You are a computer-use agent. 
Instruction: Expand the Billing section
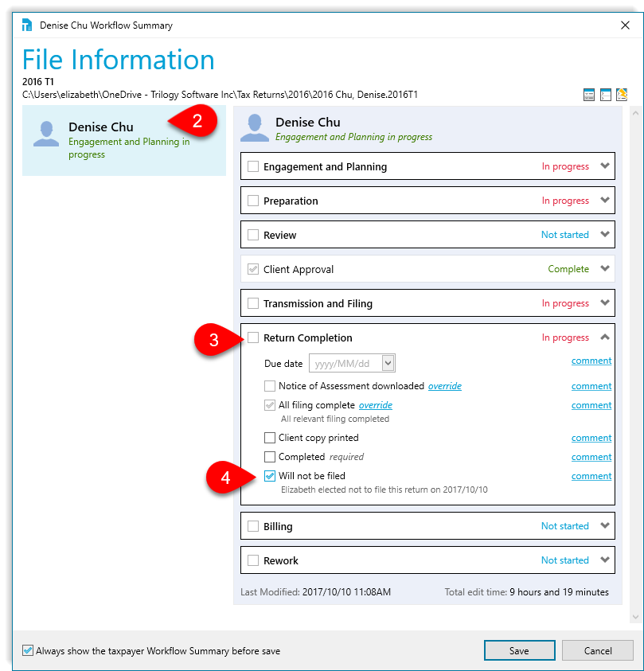[x=605, y=525]
